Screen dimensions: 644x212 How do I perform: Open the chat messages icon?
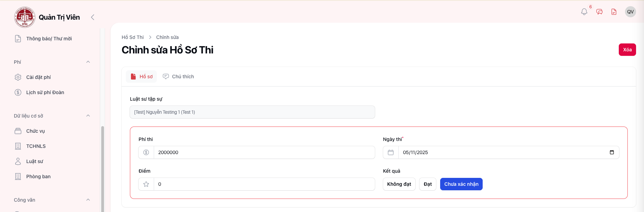[599, 12]
